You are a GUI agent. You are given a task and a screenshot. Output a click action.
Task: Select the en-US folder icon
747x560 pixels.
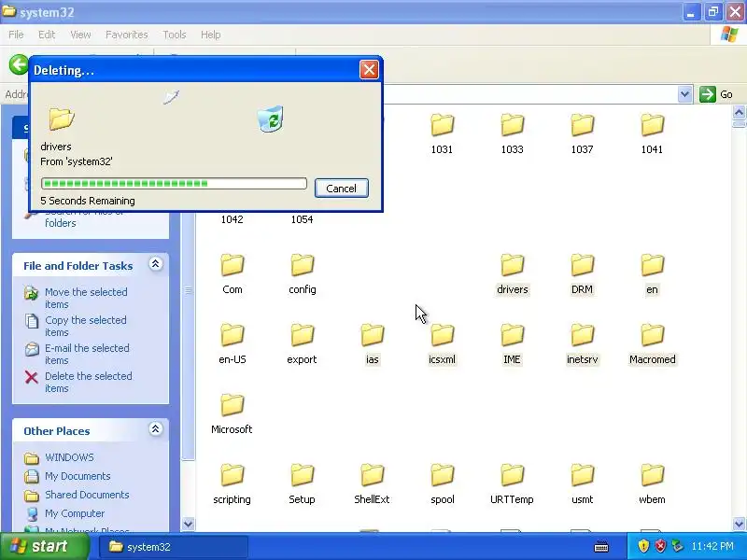coord(232,335)
